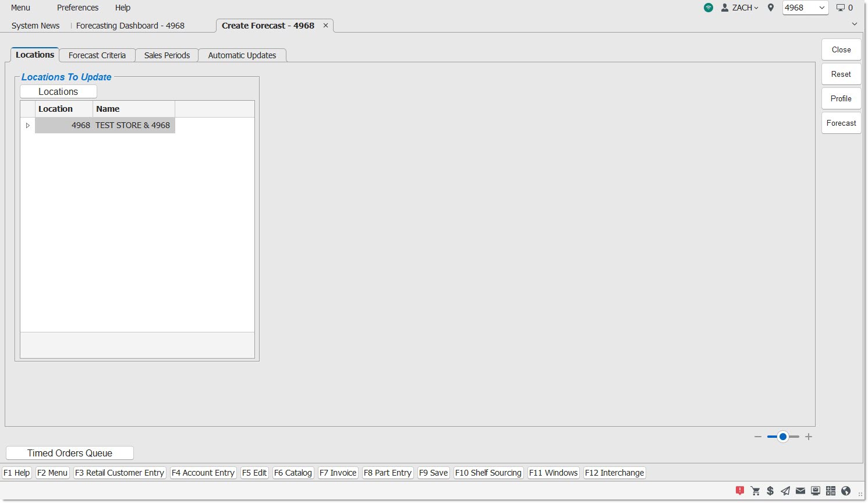
Task: Expand the tab overflow chevron
Action: (x=855, y=24)
